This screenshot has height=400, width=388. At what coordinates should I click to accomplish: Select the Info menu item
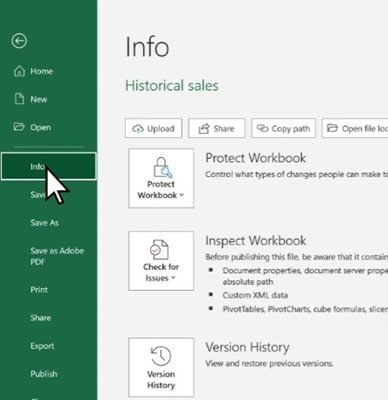(x=48, y=166)
